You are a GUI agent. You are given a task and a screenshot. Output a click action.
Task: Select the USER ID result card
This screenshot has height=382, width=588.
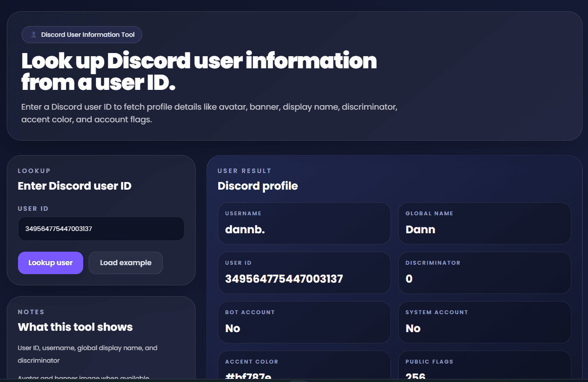click(304, 273)
